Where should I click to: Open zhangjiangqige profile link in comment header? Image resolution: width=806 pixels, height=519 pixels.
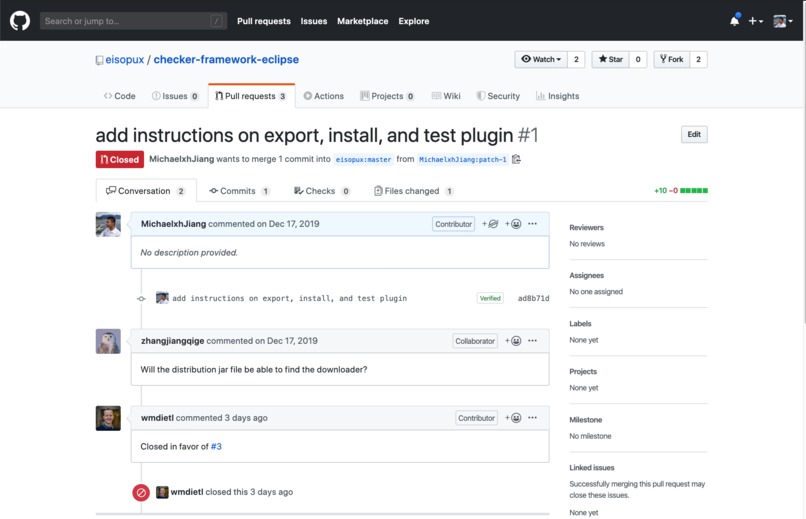[x=173, y=341]
